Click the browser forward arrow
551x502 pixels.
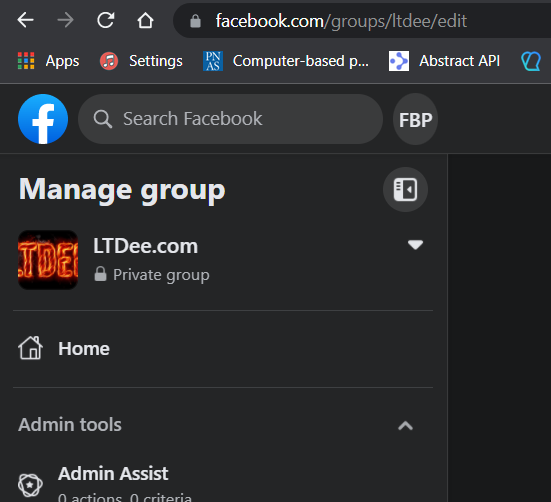65,20
